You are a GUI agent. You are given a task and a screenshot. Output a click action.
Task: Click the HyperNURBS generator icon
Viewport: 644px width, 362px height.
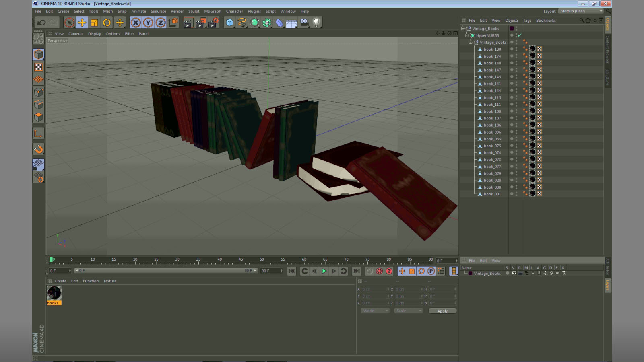tap(254, 23)
